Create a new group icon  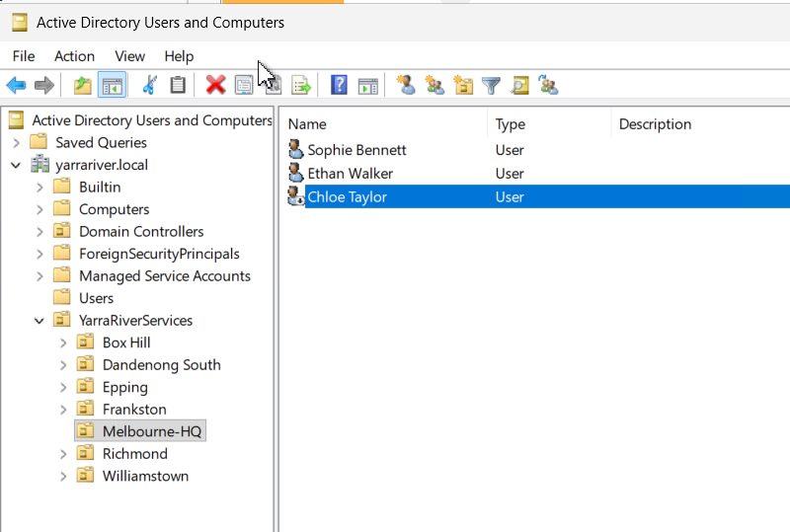pyautogui.click(x=434, y=85)
